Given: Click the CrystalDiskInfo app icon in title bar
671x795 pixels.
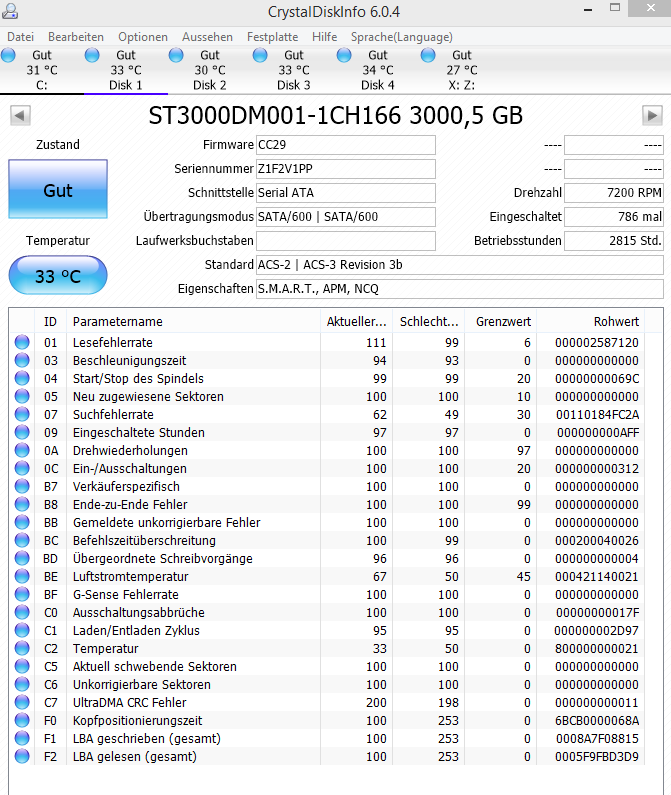Looking at the screenshot, I should coord(10,11).
